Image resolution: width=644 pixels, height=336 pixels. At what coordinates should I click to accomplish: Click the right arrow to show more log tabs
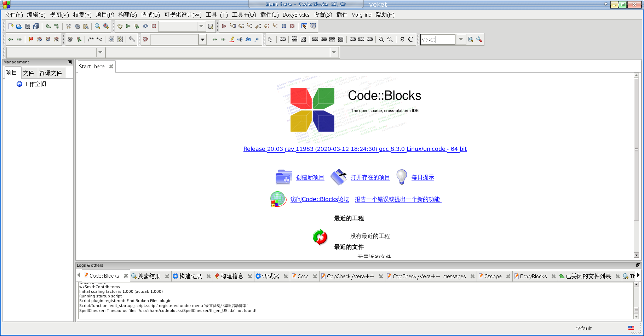click(x=638, y=275)
